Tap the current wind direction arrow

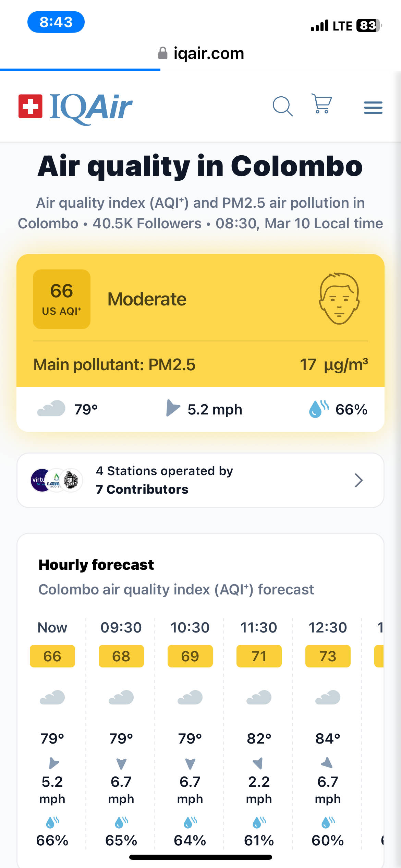(173, 408)
